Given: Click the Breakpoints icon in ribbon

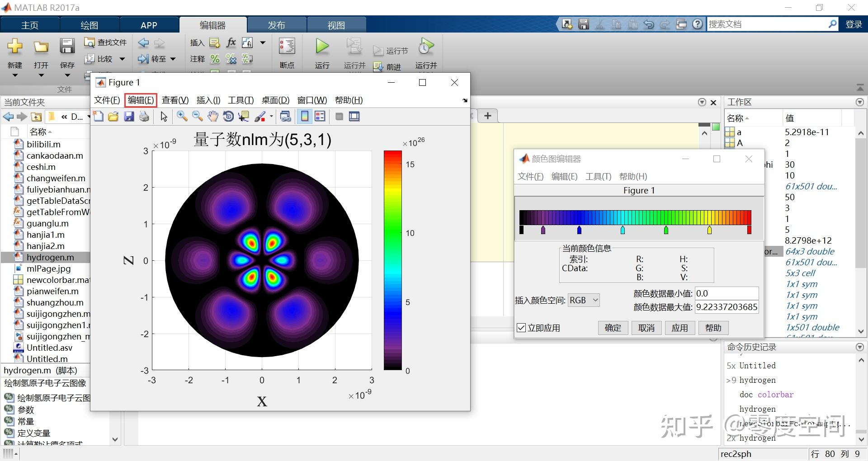Looking at the screenshot, I should click(x=287, y=47).
